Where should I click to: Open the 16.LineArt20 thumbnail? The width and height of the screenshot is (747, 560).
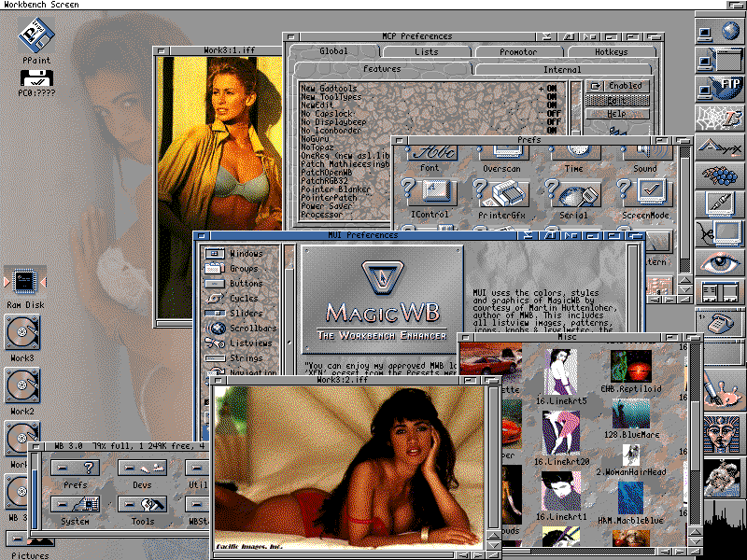[561, 433]
